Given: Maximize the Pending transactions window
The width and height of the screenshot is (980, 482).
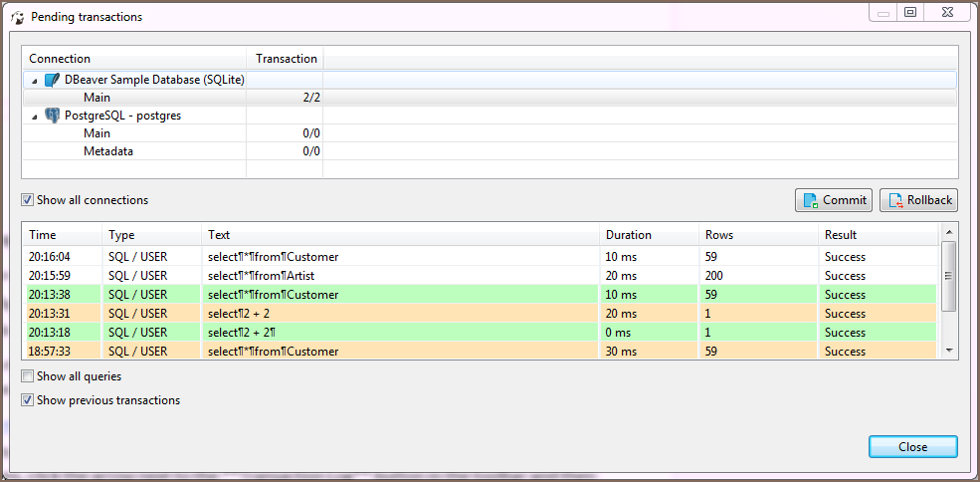Looking at the screenshot, I should [909, 12].
